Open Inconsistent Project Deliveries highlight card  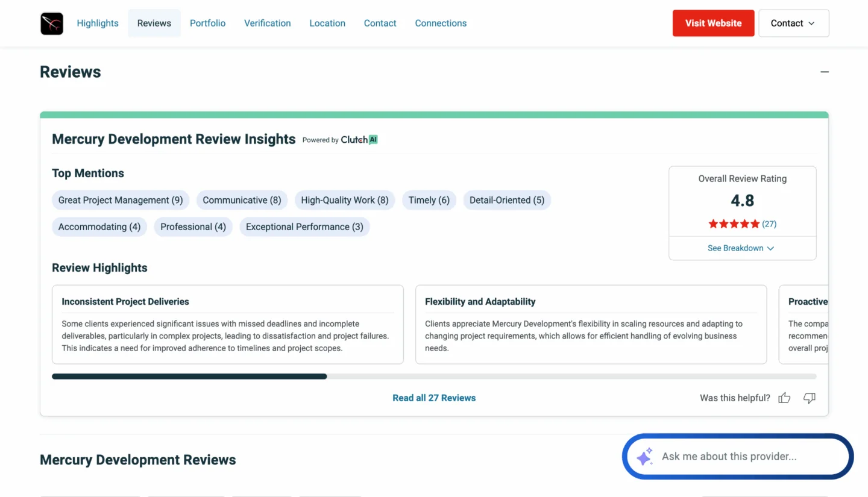[x=228, y=324]
